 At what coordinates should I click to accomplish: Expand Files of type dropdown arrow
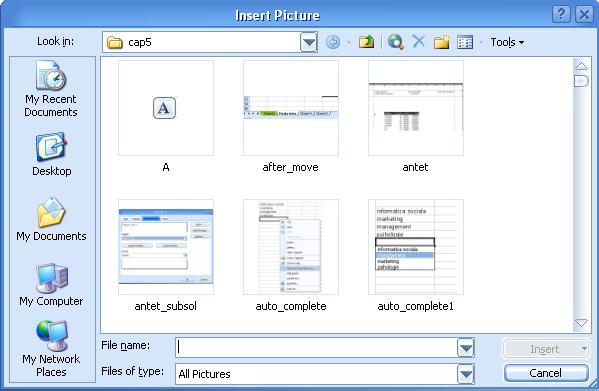click(x=465, y=374)
